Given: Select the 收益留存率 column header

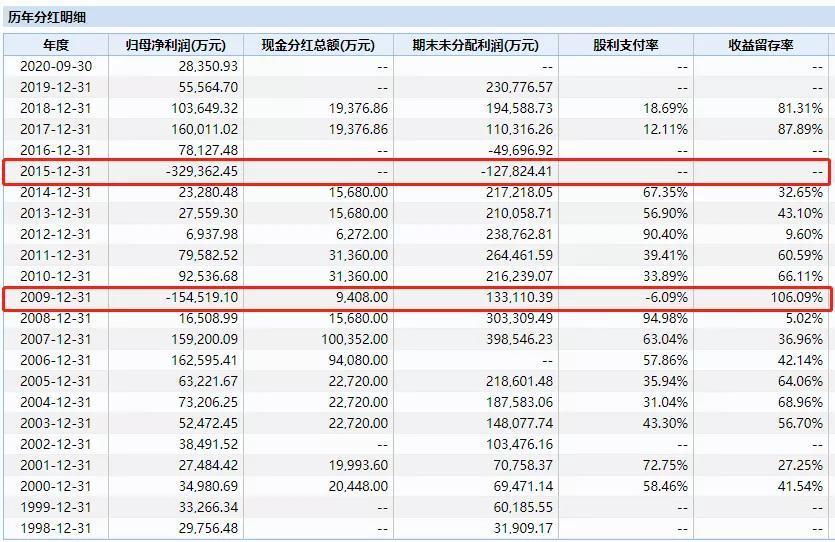Looking at the screenshot, I should [761, 45].
